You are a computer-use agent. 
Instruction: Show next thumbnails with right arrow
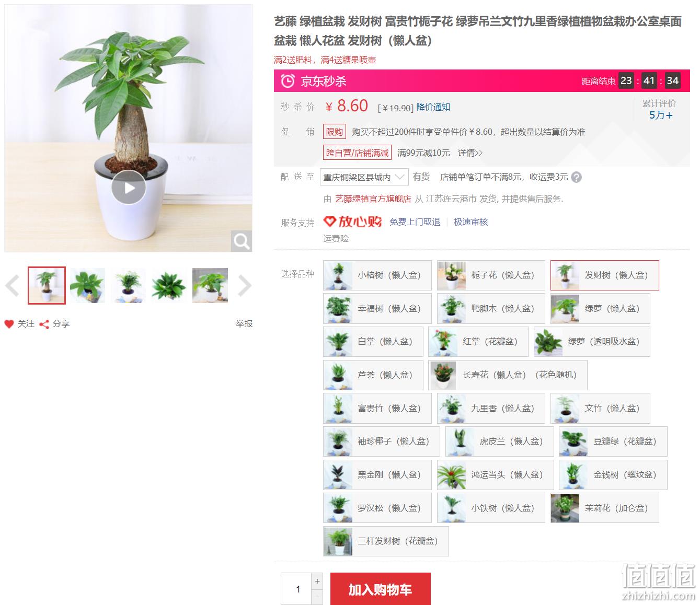[x=245, y=285]
